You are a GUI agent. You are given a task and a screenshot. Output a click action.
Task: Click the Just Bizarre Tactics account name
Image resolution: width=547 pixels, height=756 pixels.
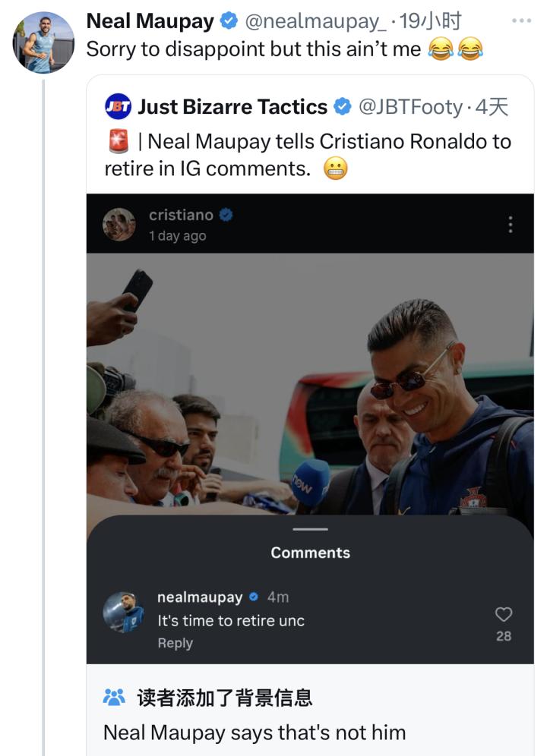click(232, 107)
